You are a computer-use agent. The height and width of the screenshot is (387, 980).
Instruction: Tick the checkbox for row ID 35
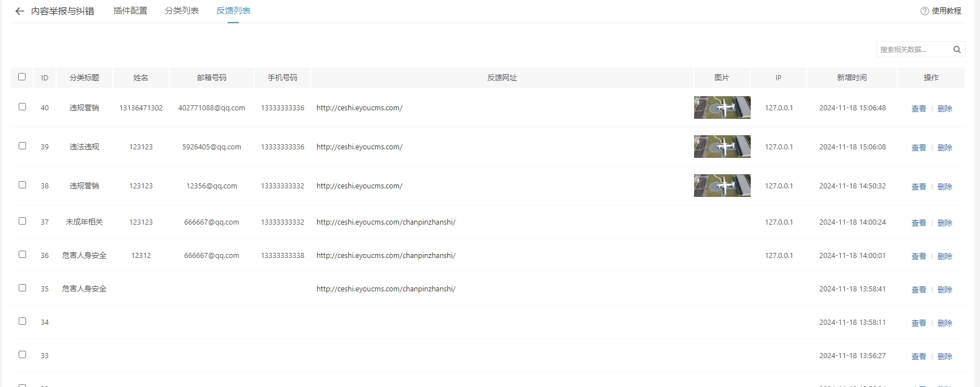pyautogui.click(x=23, y=288)
